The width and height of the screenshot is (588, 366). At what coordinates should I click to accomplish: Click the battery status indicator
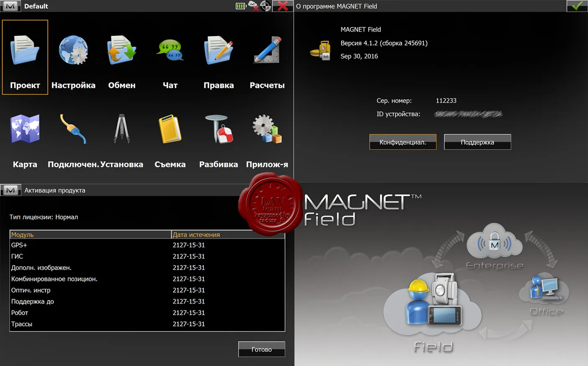click(241, 6)
